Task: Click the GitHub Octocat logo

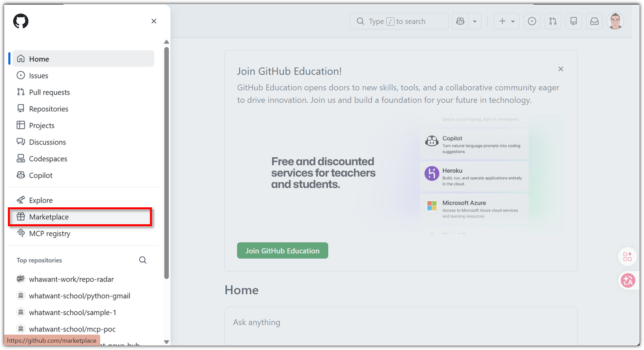Action: (x=21, y=21)
